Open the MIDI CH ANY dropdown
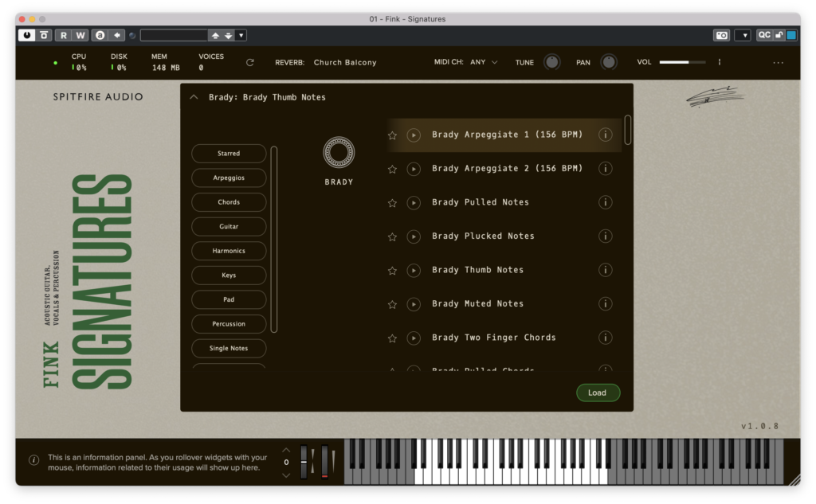 click(x=484, y=62)
